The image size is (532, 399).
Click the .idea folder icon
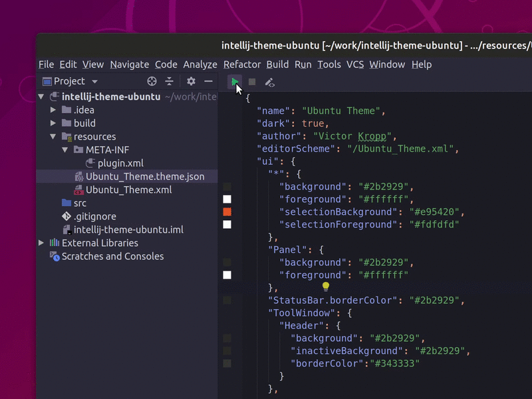click(66, 110)
